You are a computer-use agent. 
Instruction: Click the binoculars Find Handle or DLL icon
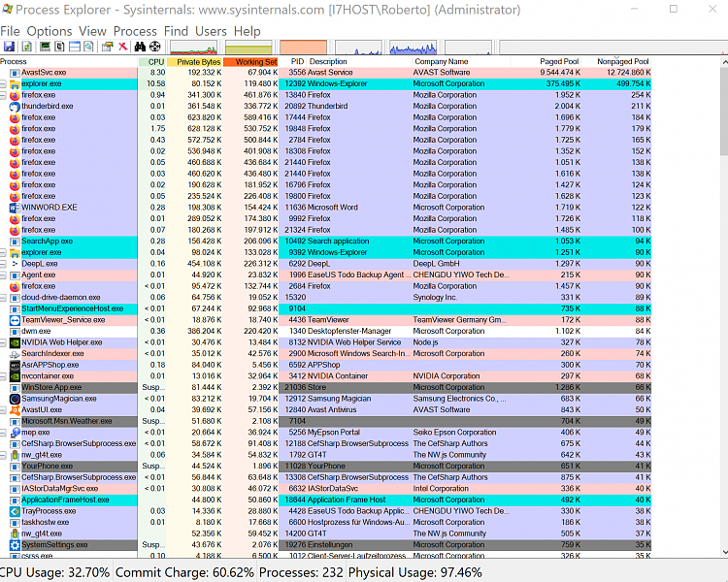[140, 47]
